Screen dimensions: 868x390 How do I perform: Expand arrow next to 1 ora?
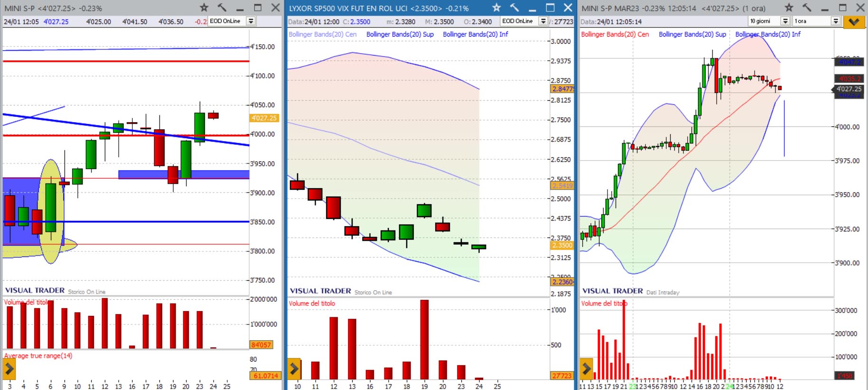coord(836,21)
